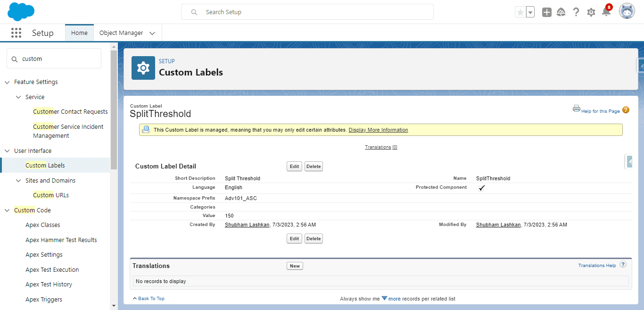
Task: Open Apex Settings setup item
Action: 44,255
